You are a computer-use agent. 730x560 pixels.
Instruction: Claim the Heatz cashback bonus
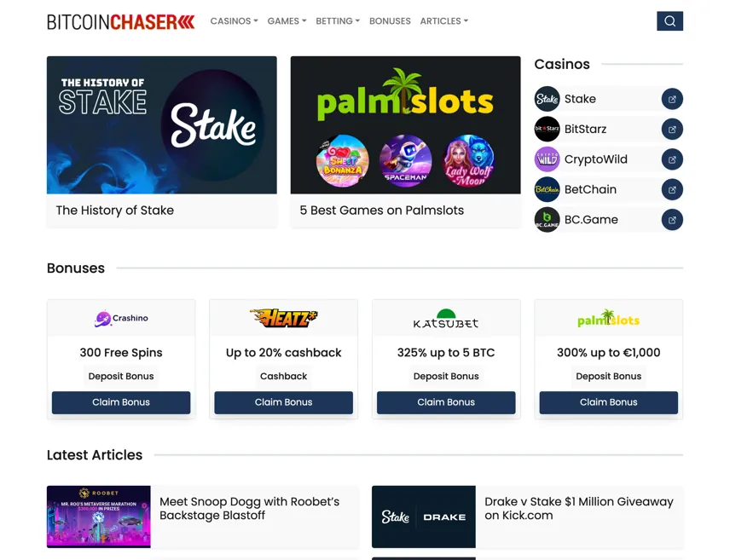pos(283,402)
